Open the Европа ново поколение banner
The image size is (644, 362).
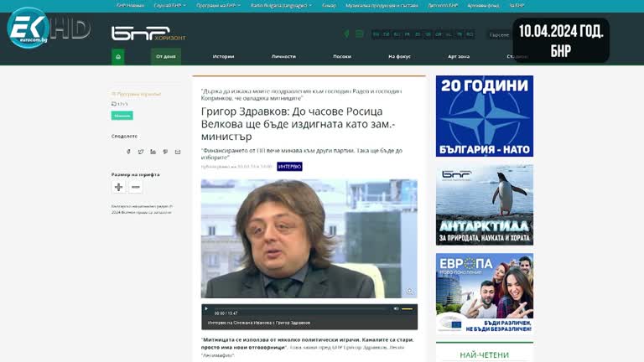coord(485,293)
